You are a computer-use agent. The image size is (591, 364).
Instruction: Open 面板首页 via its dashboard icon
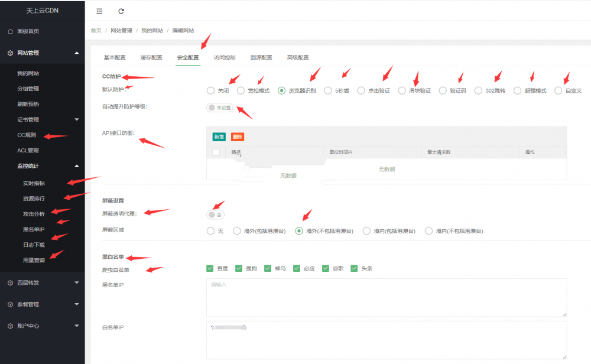click(10, 31)
